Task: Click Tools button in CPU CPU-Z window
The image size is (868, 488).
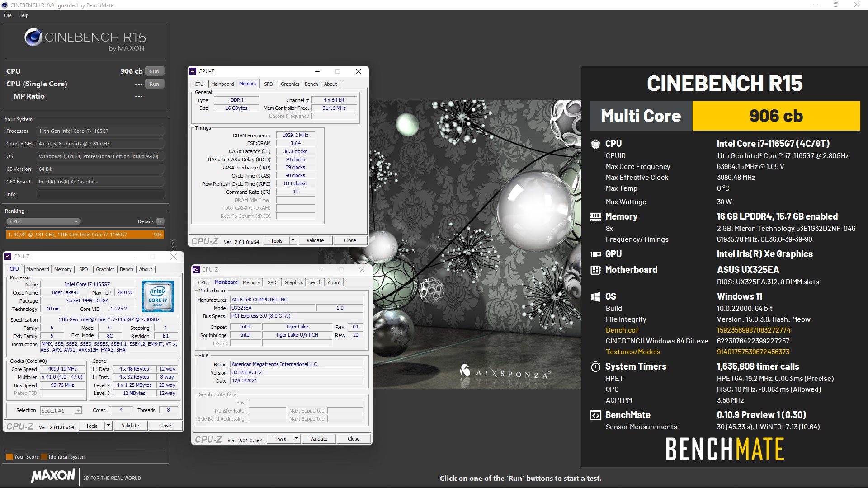Action: tap(92, 426)
